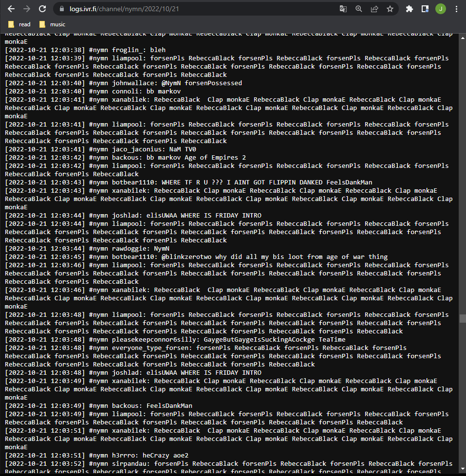Click johnwallace '@NymN forsenPossessed' message
The height and width of the screenshot is (476, 466).
[x=123, y=83]
